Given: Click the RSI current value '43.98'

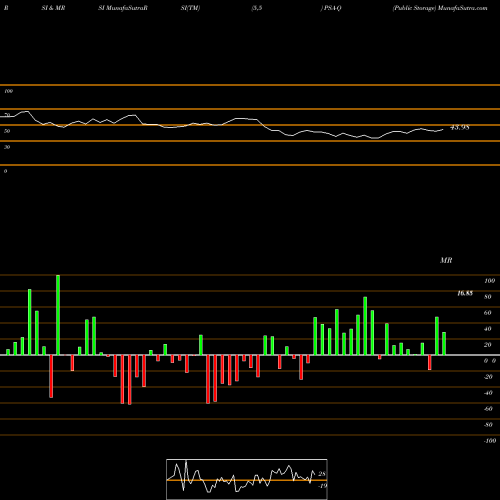Looking at the screenshot, I should [460, 127].
